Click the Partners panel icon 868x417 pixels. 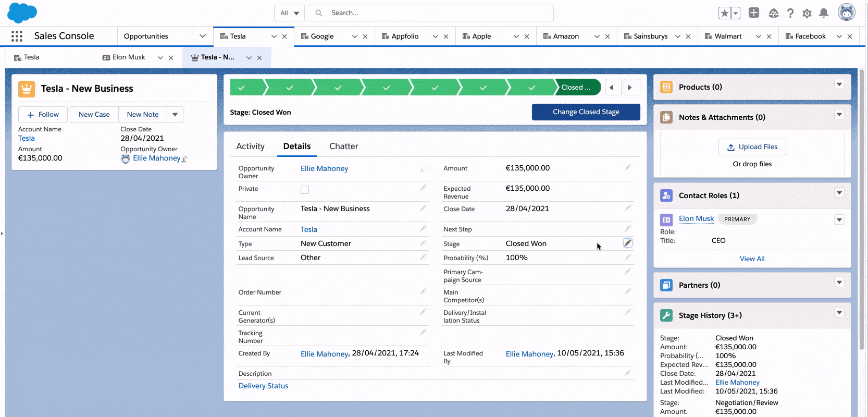coord(666,285)
